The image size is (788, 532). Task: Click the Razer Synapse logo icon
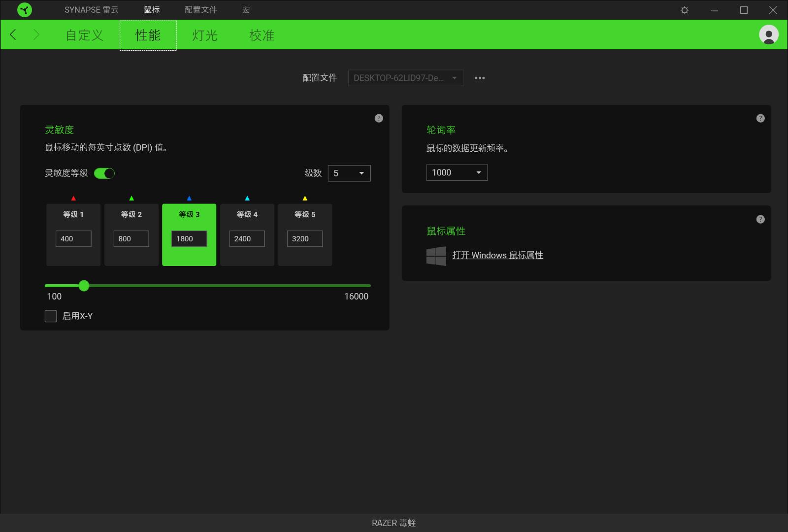pyautogui.click(x=24, y=10)
